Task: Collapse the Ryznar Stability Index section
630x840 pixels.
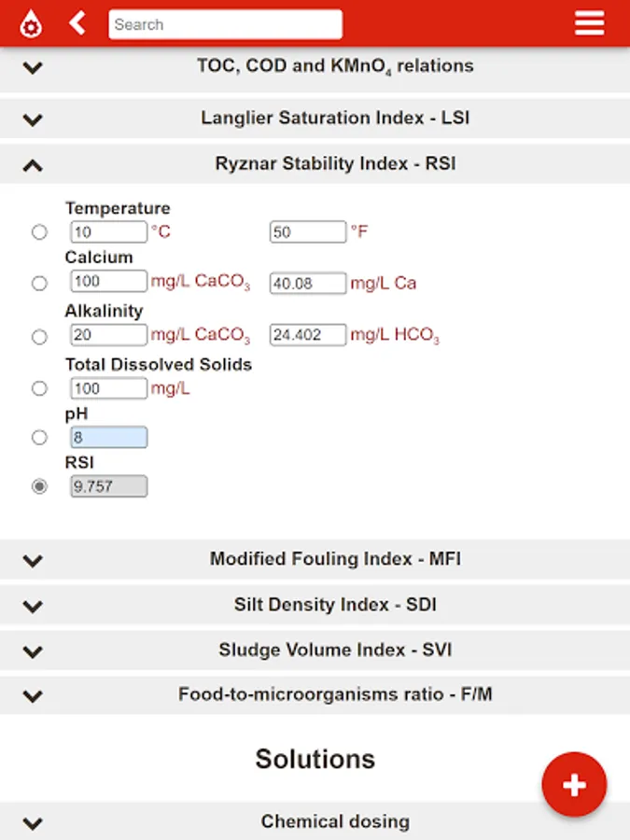Action: pos(315,164)
